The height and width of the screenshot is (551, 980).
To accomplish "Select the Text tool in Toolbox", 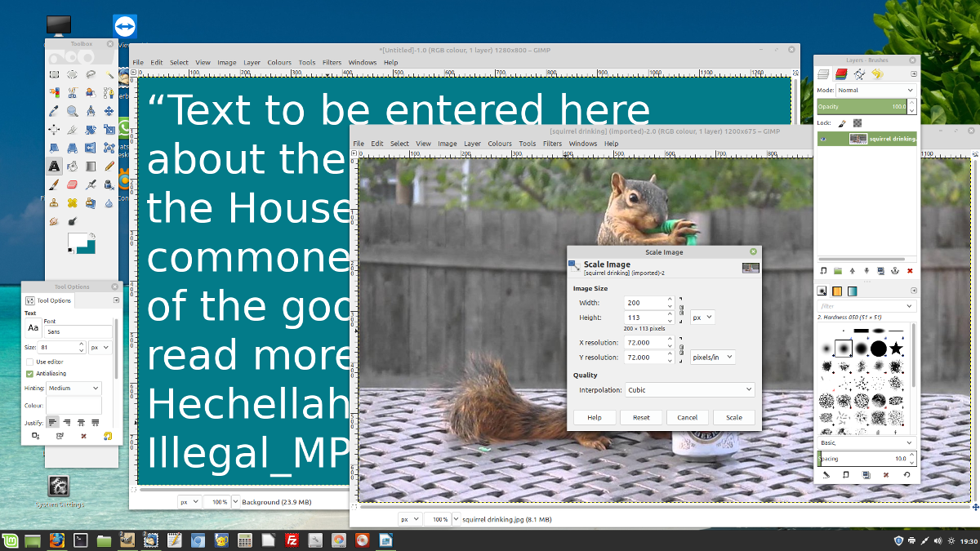I will click(x=54, y=166).
